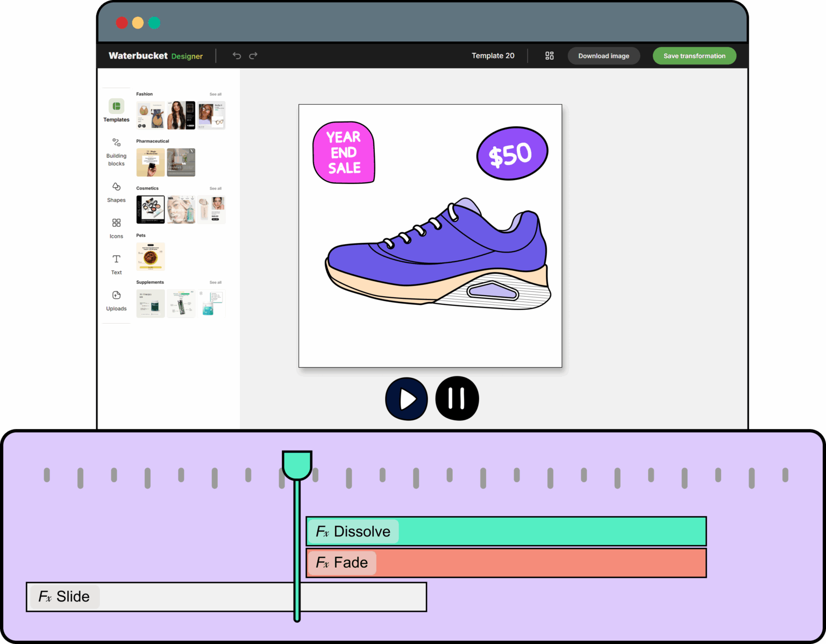Select the Slide effect track
Screen dimensions: 826x644
(226, 597)
